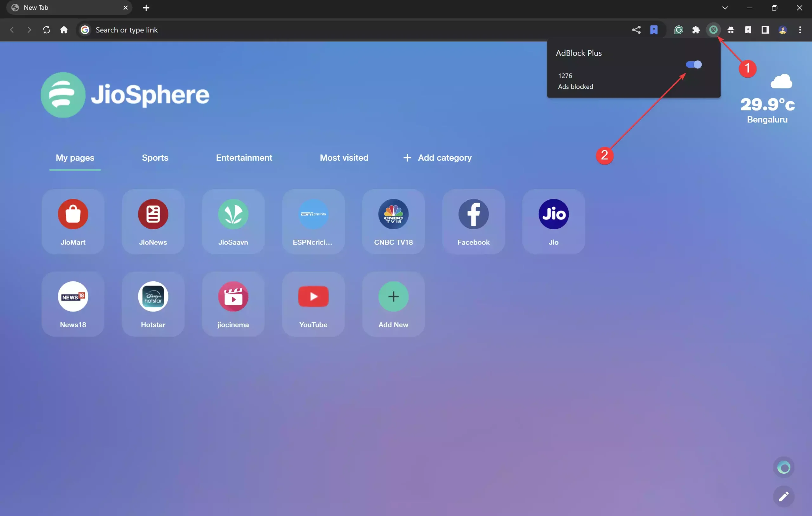This screenshot has height=516, width=812.
Task: Click the pencil edit icon
Action: 783,496
